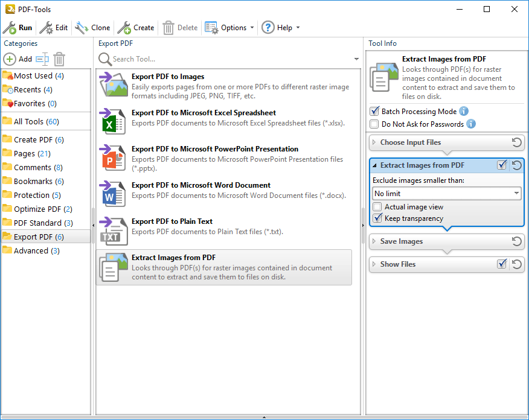
Task: Click the search magnifier icon
Action: click(x=105, y=59)
